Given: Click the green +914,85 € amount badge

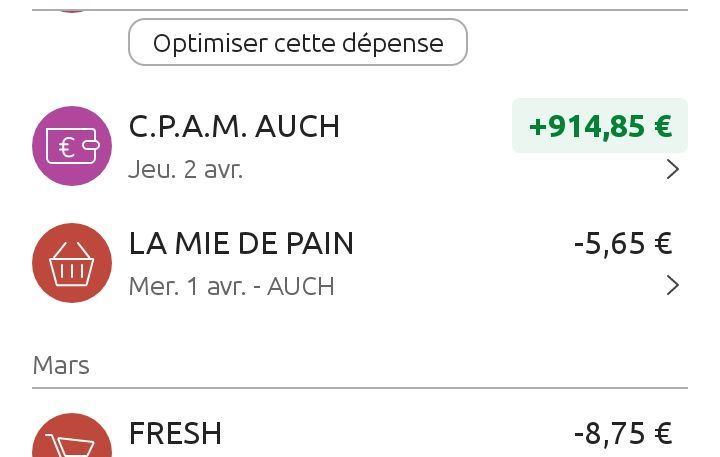Looking at the screenshot, I should coord(600,126).
